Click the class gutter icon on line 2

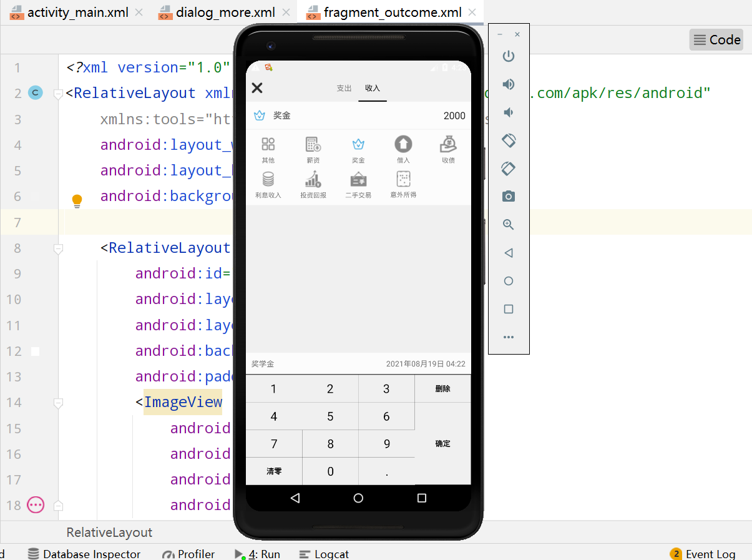[36, 93]
